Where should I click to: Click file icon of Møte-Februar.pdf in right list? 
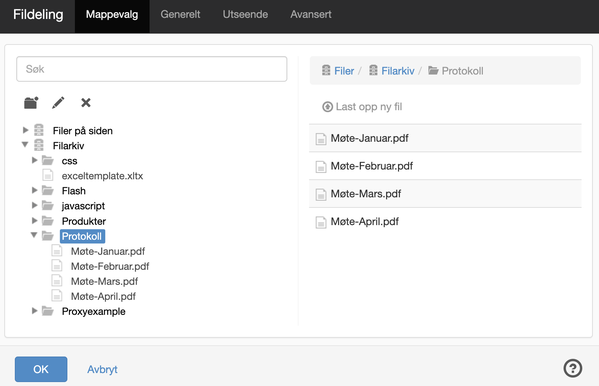point(321,166)
